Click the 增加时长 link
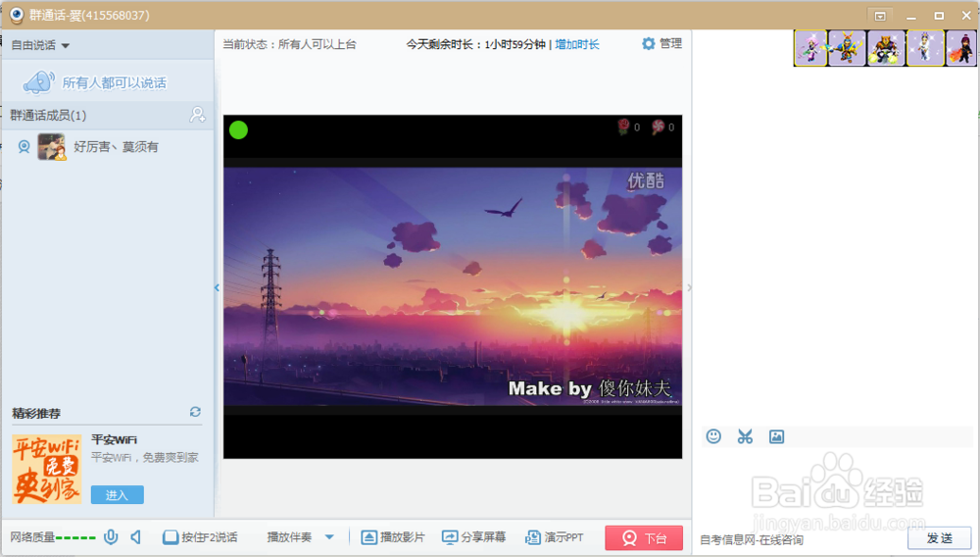The width and height of the screenshot is (980, 557). click(577, 44)
